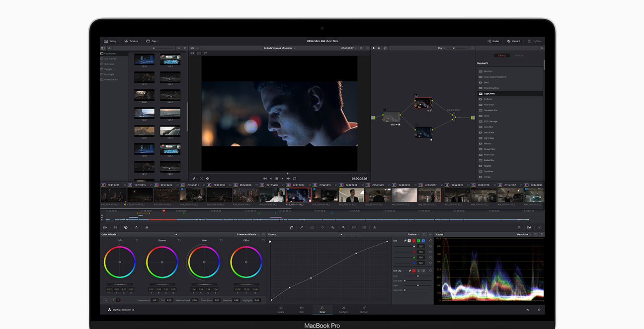Toggle the red channel in Curves Edit
The width and height of the screenshot is (644, 329).
click(413, 241)
